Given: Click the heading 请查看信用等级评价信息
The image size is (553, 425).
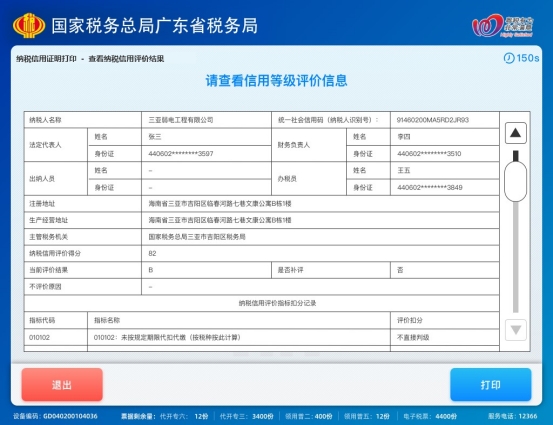Looking at the screenshot, I should [x=276, y=80].
